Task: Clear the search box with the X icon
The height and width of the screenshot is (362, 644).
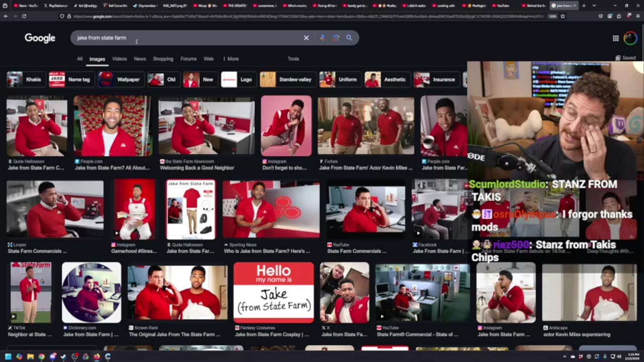Action: [x=306, y=38]
